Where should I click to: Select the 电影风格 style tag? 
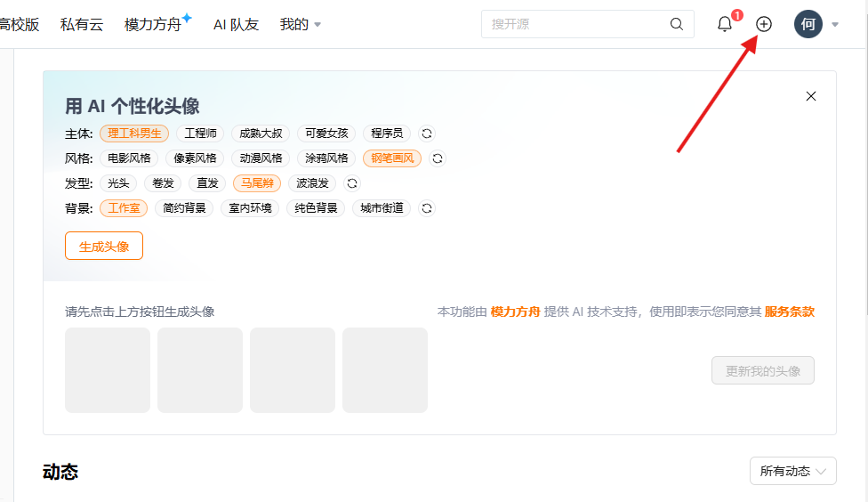click(129, 158)
